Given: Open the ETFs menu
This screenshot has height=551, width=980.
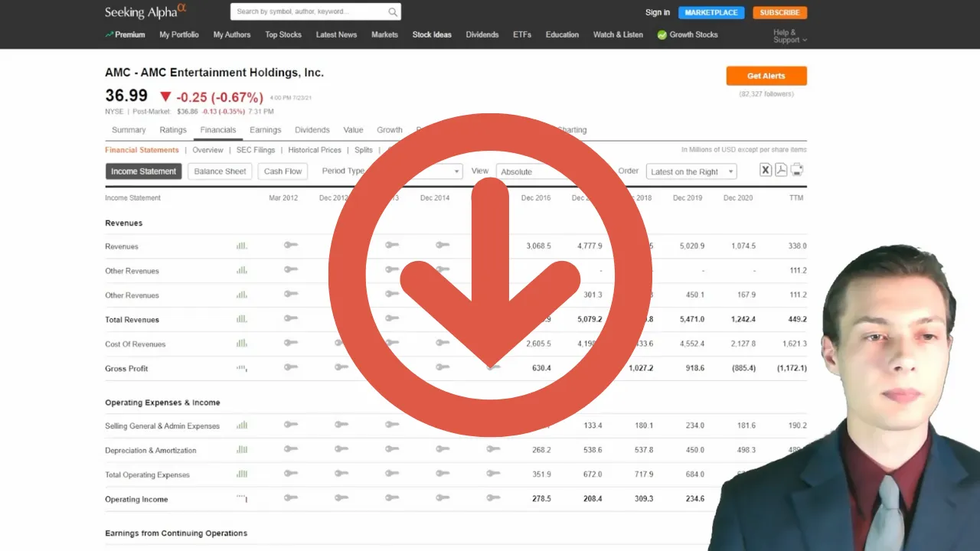Looking at the screenshot, I should [522, 34].
